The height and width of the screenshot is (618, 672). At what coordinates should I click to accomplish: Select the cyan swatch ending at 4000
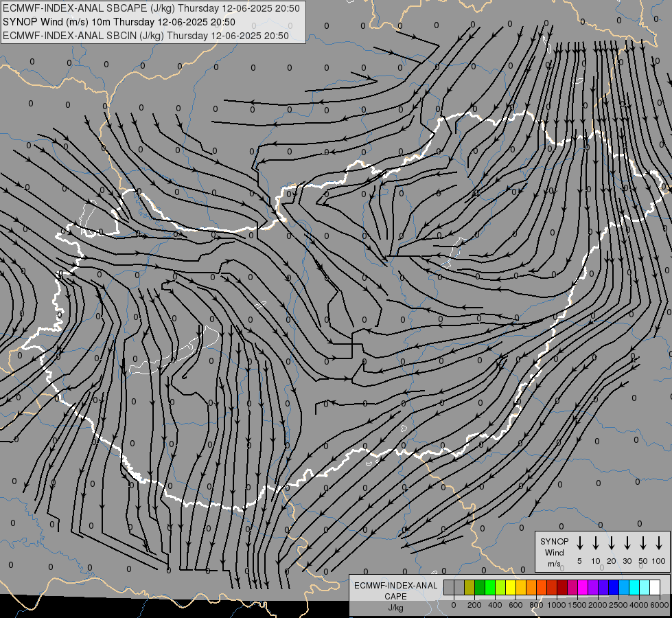[x=634, y=587]
